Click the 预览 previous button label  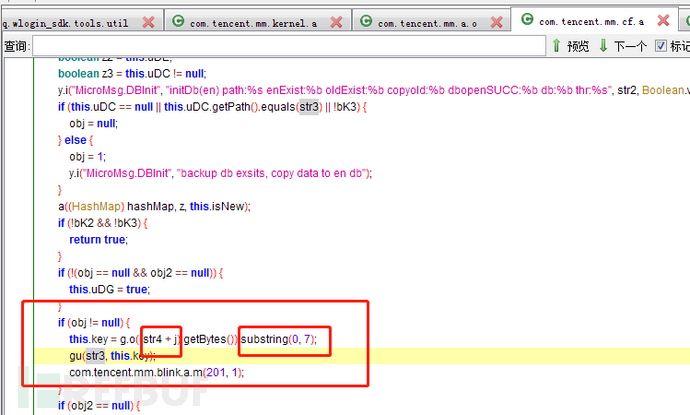tap(578, 46)
